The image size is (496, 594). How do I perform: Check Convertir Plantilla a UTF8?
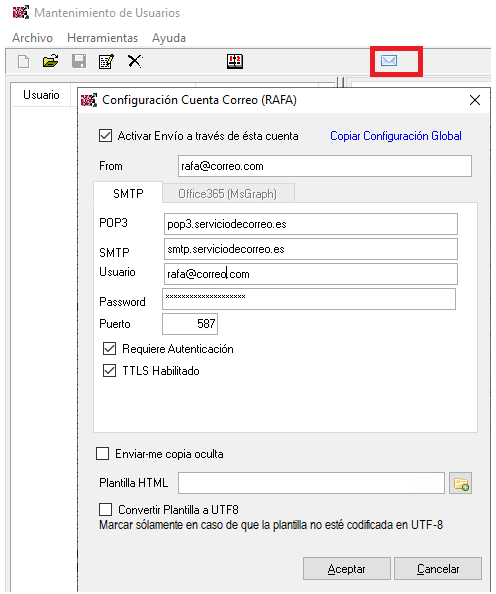click(105, 510)
